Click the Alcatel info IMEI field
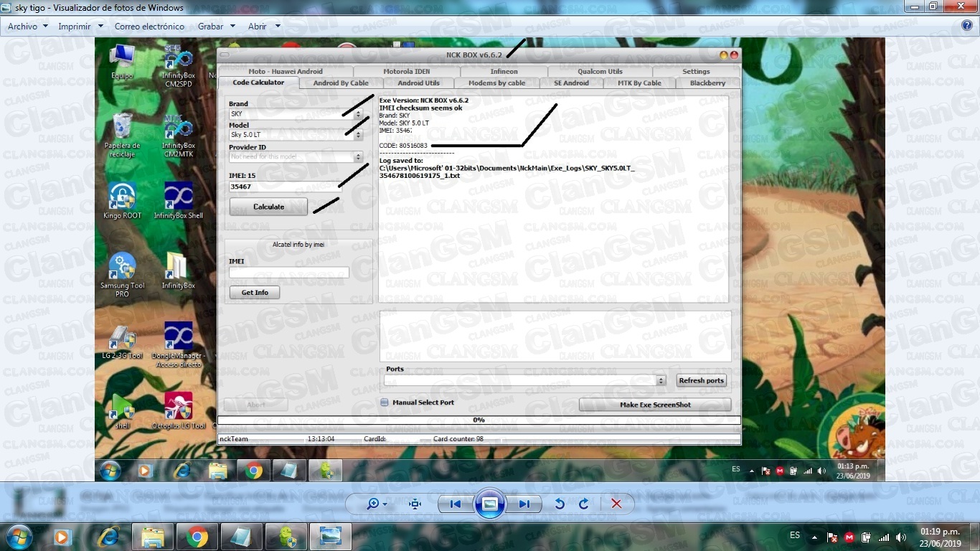 pyautogui.click(x=289, y=273)
